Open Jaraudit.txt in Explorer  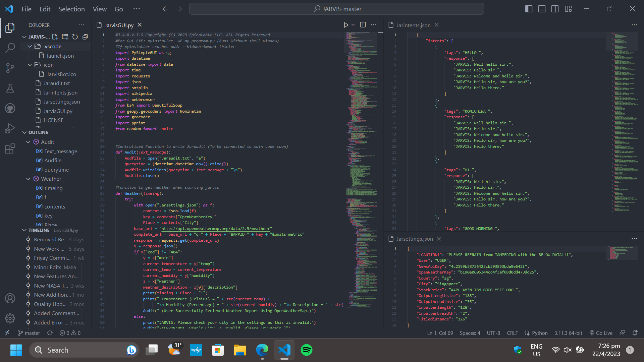[57, 83]
